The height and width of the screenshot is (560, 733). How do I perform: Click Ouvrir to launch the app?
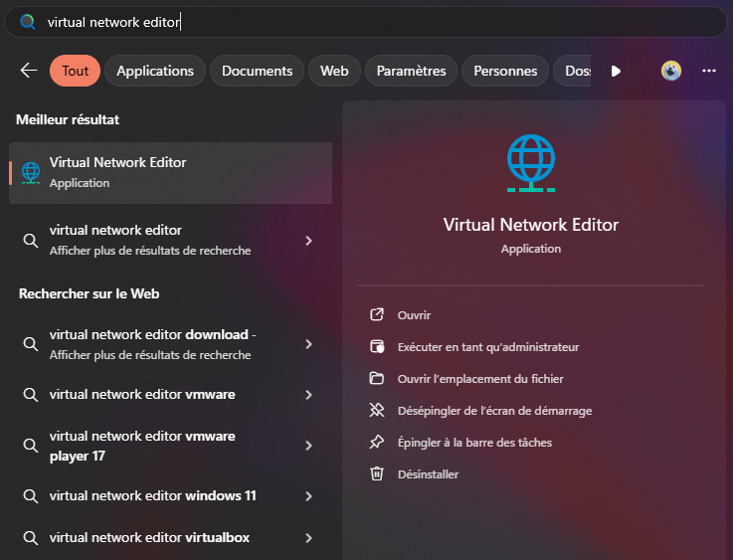[414, 315]
